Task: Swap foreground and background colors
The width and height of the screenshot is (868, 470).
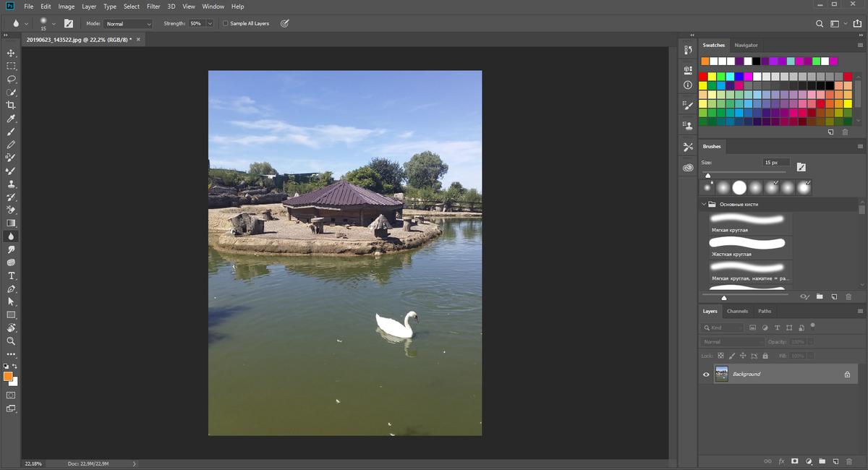Action: 14,367
